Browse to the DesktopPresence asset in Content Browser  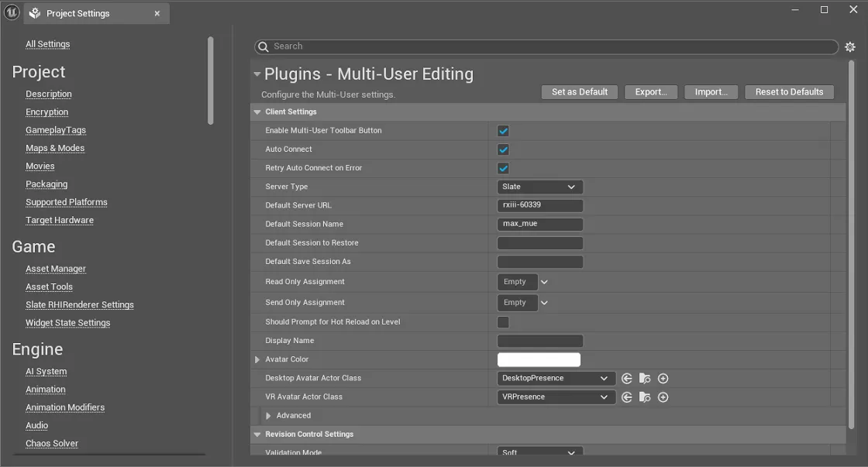pyautogui.click(x=645, y=378)
